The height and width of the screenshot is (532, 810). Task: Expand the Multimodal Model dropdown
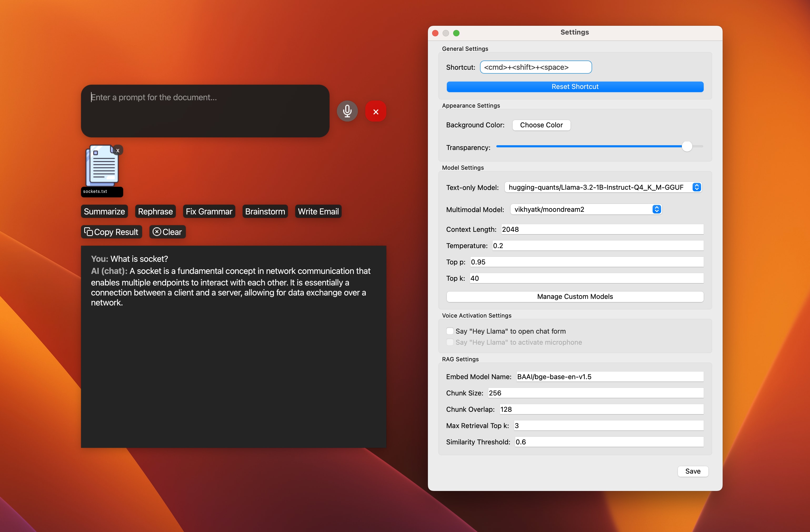click(586, 209)
